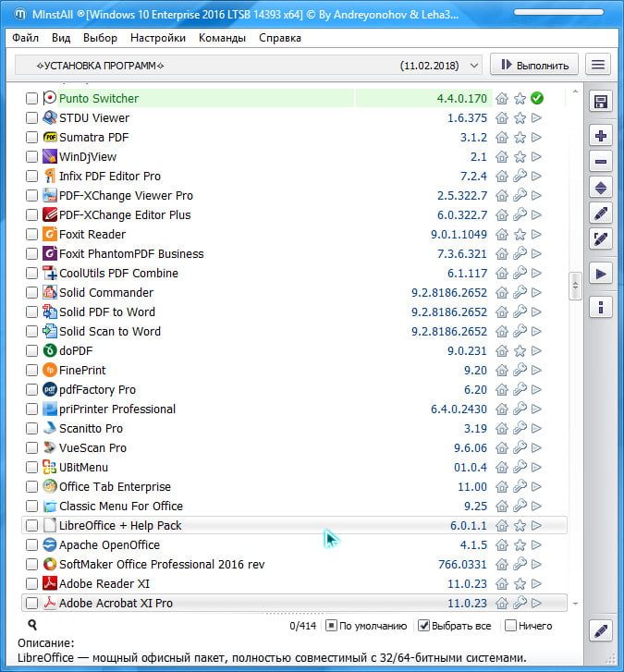Open the Команды menu
The image size is (624, 672).
coord(222,38)
